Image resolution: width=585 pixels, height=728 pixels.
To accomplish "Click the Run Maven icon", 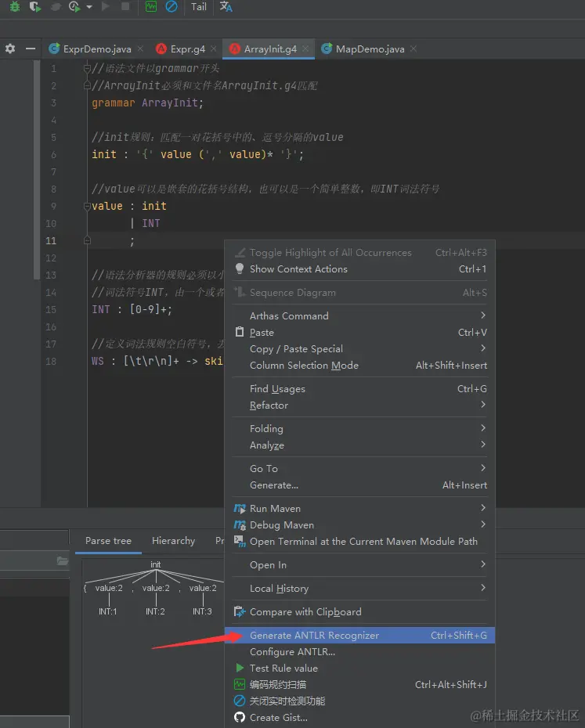I will [240, 508].
